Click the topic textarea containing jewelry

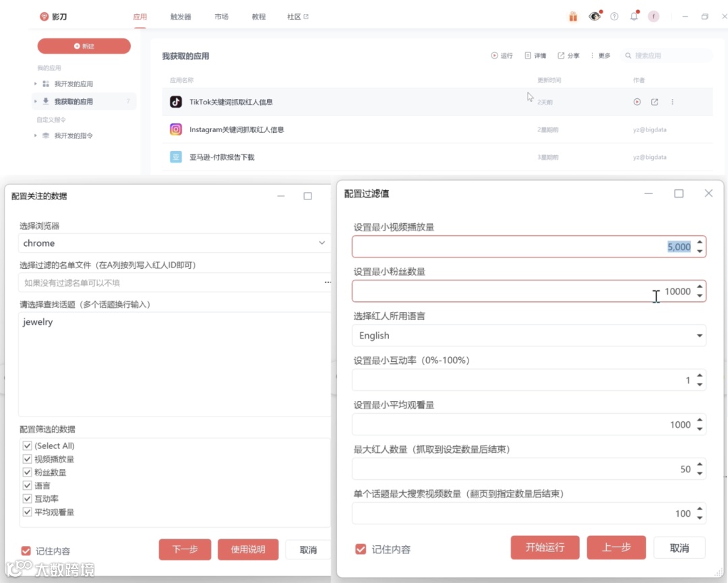coord(175,364)
